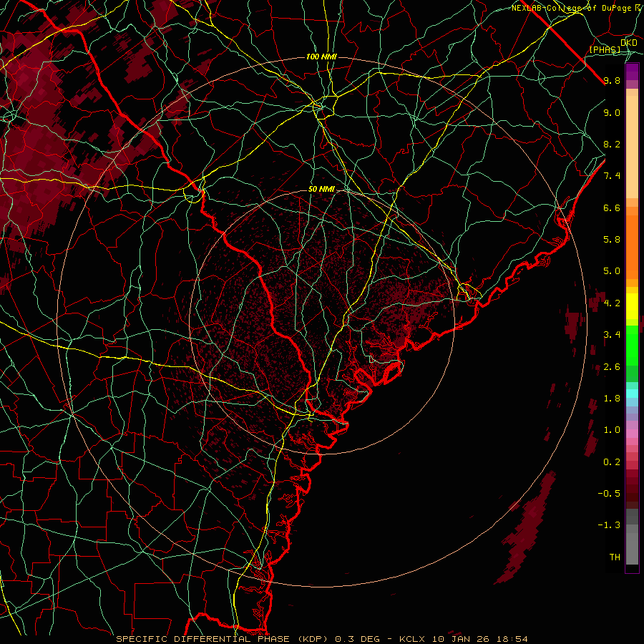The height and width of the screenshot is (644, 644).
Task: Click the 1.8 value on the color scale
Action: tap(612, 399)
